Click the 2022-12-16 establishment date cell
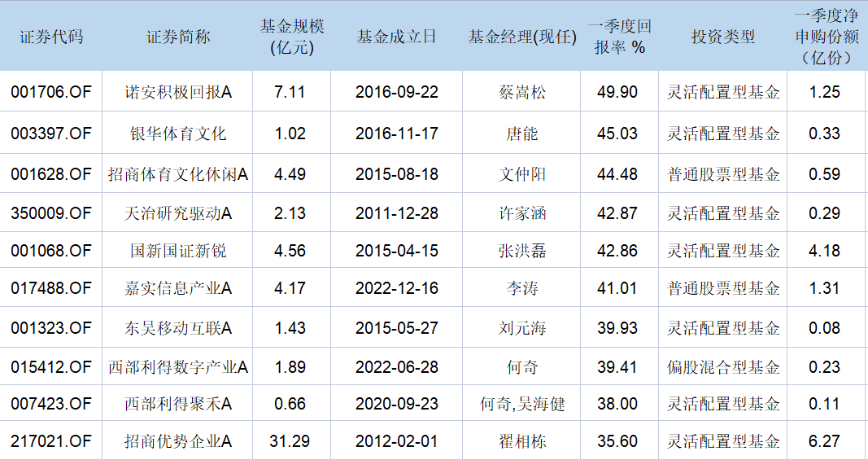Image resolution: width=868 pixels, height=460 pixels. (396, 289)
